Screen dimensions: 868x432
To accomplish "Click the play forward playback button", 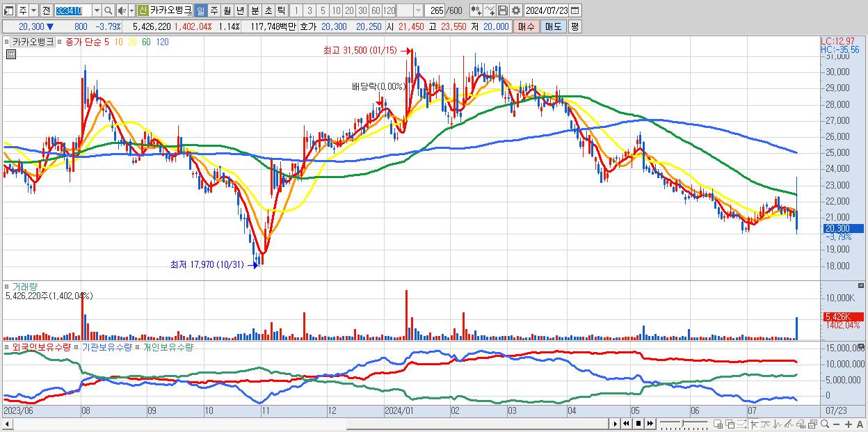I will (x=615, y=424).
